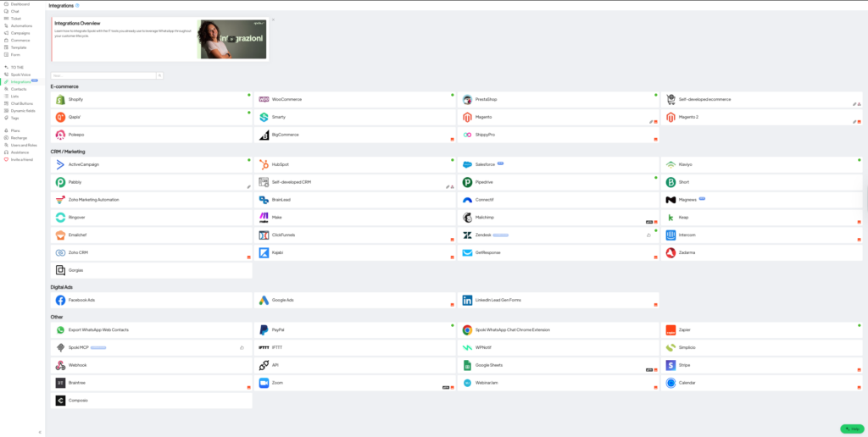Open the Zapier integration icon

670,330
